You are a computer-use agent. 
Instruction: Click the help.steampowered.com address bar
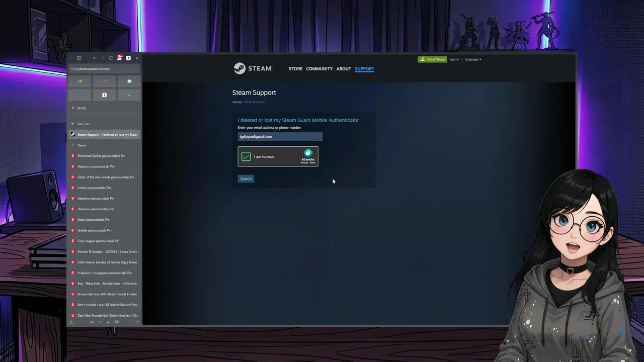click(x=104, y=69)
